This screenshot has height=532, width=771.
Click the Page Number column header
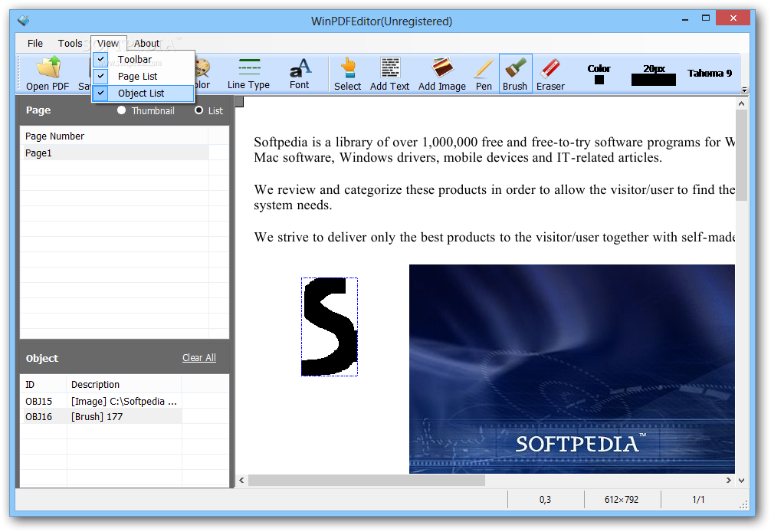click(114, 136)
